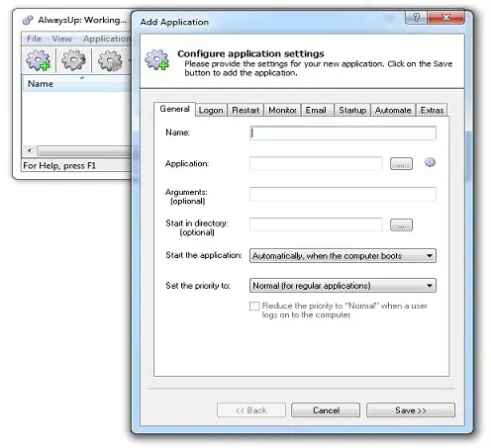Browse for the Start in directory

click(401, 225)
